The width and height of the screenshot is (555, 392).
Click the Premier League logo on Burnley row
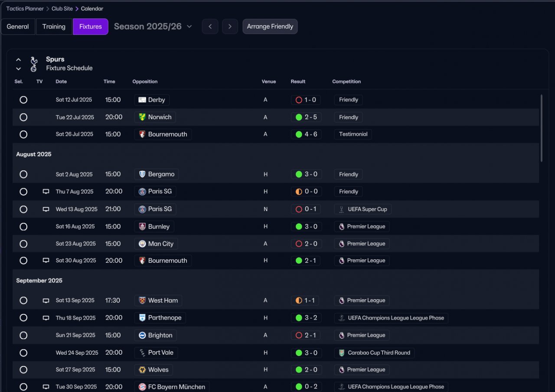pyautogui.click(x=342, y=226)
